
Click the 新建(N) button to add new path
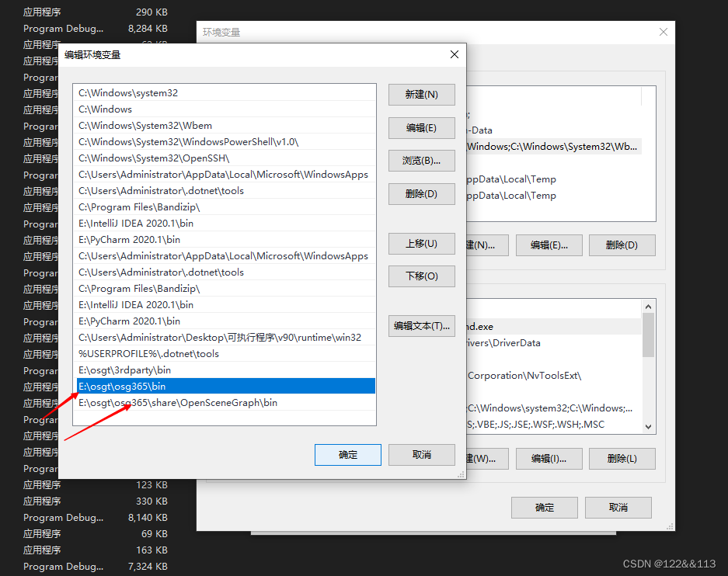[x=421, y=94]
